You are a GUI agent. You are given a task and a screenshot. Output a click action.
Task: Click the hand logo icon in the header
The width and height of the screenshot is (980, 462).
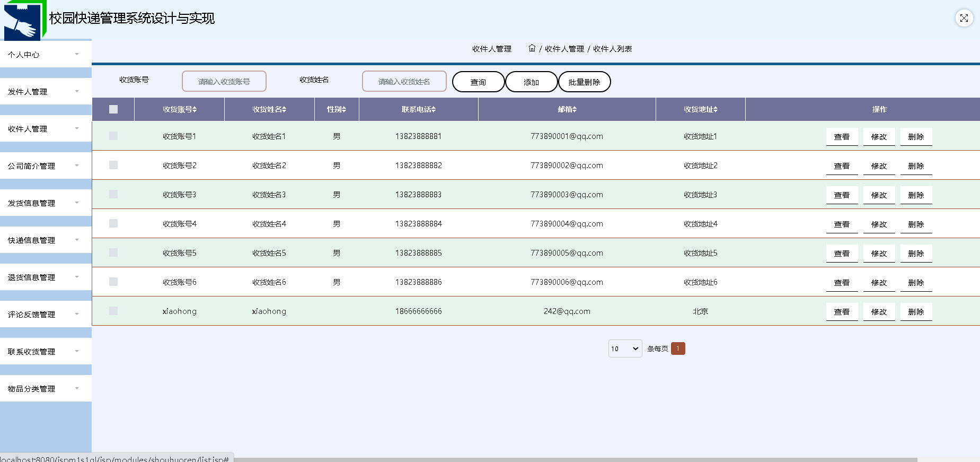click(24, 21)
